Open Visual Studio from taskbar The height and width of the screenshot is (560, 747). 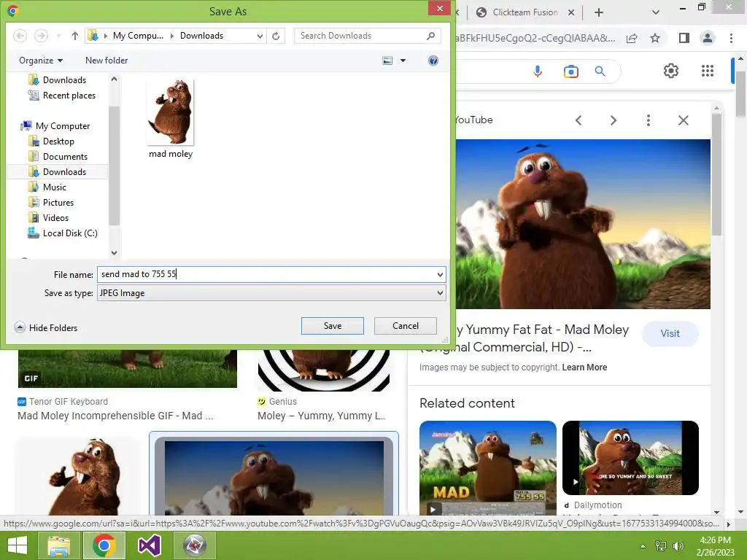(150, 545)
